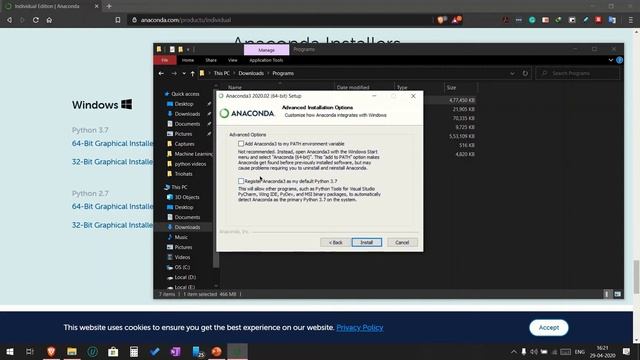Open 64-Bit Graphical Installer under Python 3.7
The image size is (640, 360).
(113, 143)
